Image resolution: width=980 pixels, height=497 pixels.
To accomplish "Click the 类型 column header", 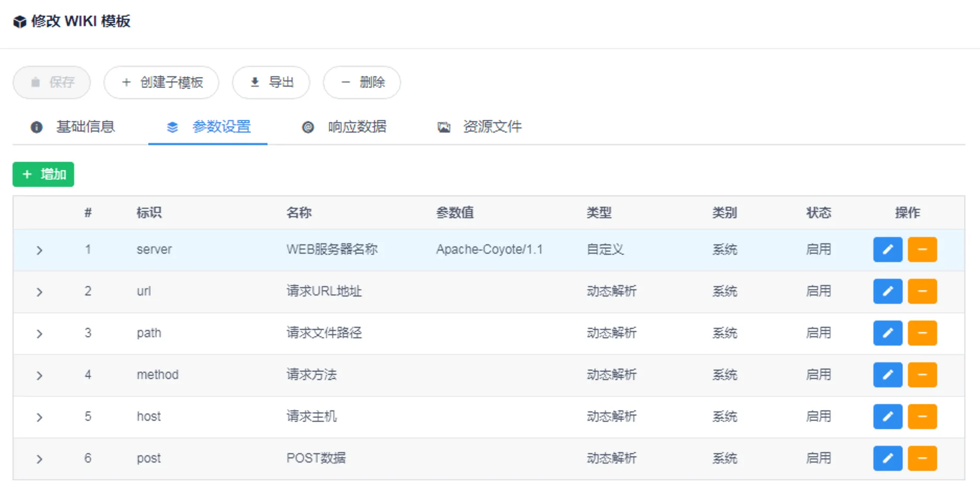I will click(x=599, y=212).
